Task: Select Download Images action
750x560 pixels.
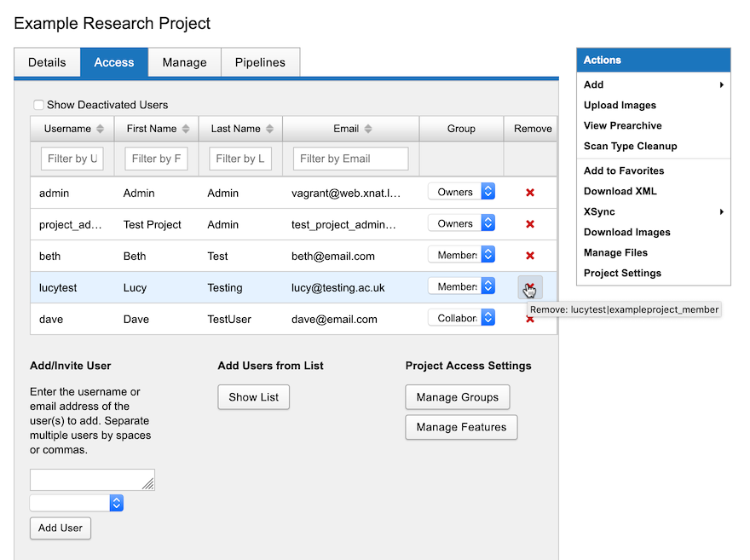Action: click(x=627, y=233)
